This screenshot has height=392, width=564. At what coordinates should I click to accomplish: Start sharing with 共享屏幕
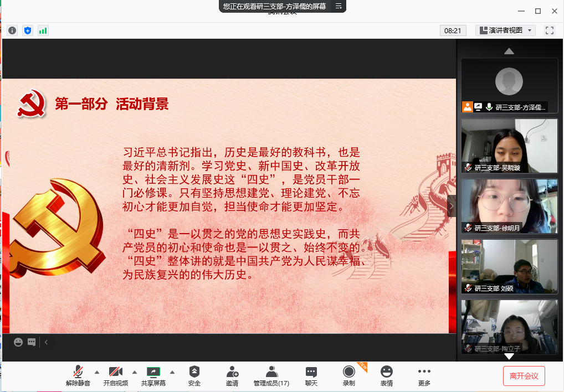tap(153, 376)
